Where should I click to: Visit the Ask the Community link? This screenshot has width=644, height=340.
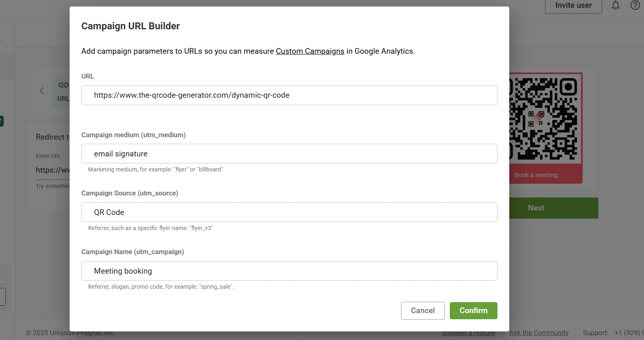click(x=539, y=333)
